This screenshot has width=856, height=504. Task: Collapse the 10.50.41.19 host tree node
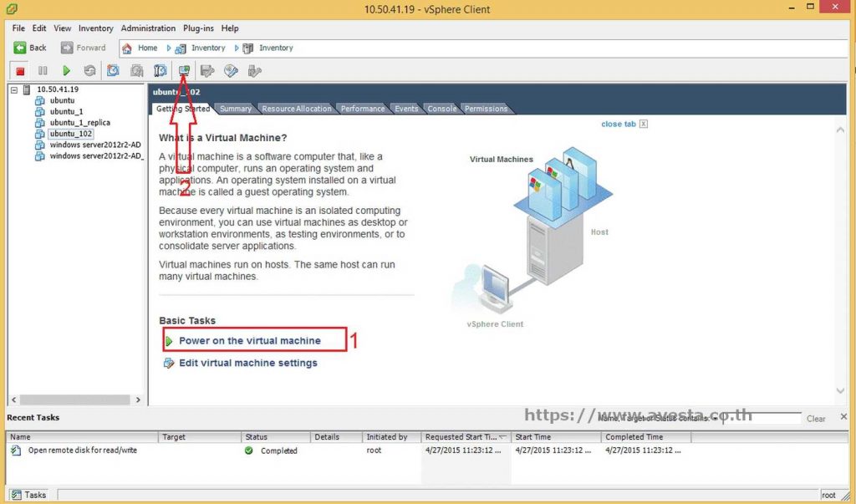[x=14, y=89]
